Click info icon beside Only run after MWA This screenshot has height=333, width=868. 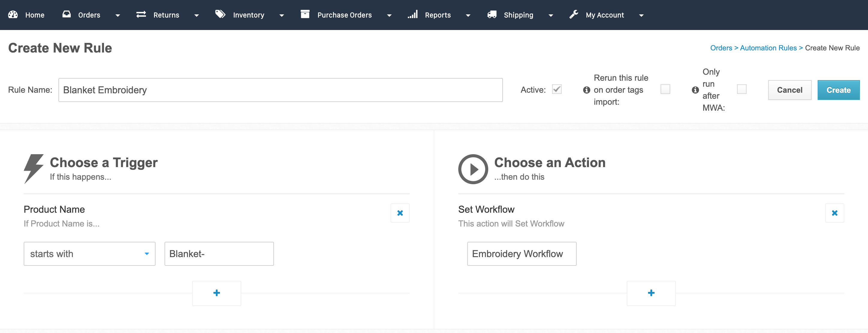[x=695, y=90]
